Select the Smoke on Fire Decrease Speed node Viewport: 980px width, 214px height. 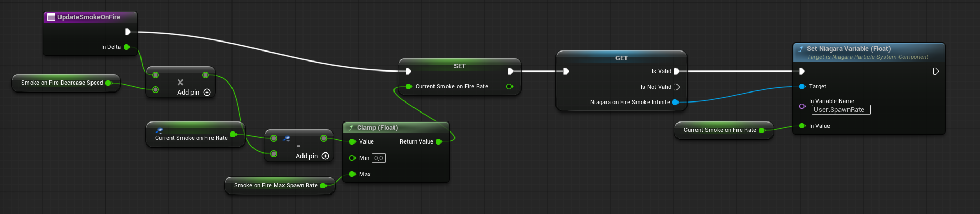[x=62, y=83]
